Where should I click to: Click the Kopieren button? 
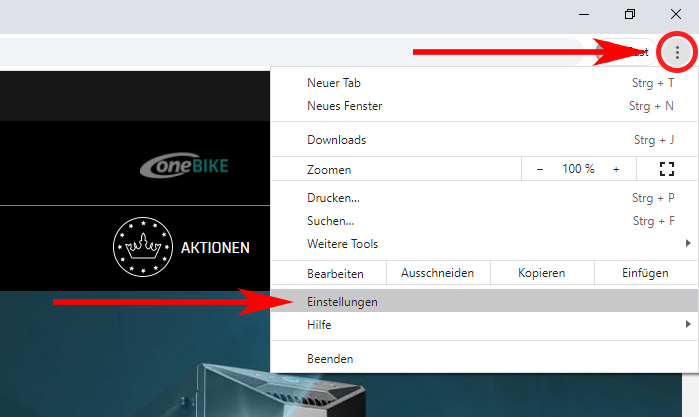pyautogui.click(x=542, y=273)
